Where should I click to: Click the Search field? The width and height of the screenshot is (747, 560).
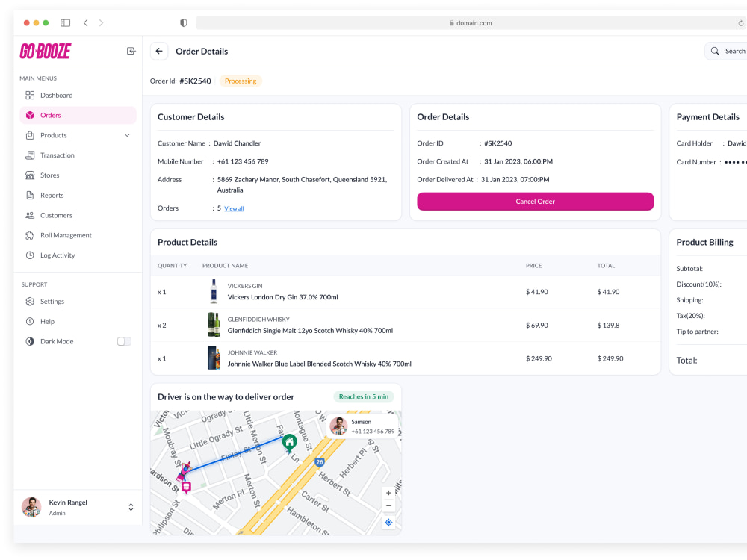click(x=726, y=51)
